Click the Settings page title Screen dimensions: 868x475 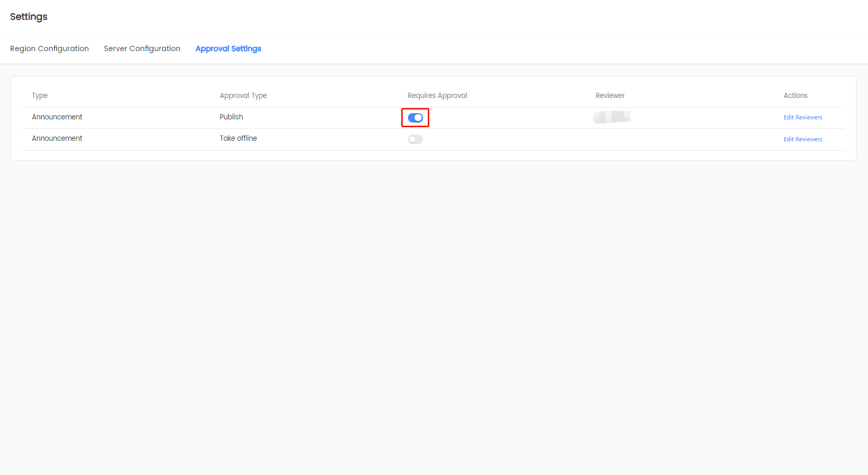29,17
